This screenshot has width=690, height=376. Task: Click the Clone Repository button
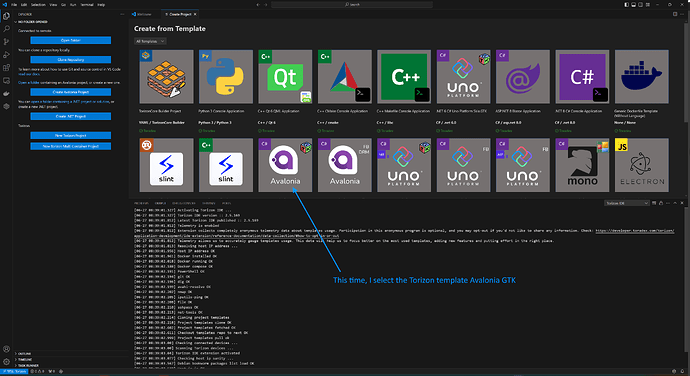pos(70,59)
